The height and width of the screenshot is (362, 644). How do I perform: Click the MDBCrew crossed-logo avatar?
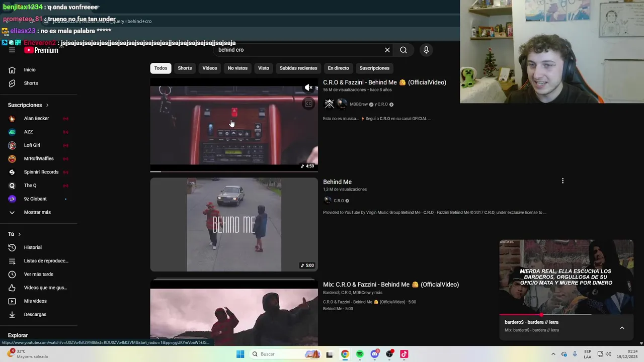pyautogui.click(x=329, y=104)
